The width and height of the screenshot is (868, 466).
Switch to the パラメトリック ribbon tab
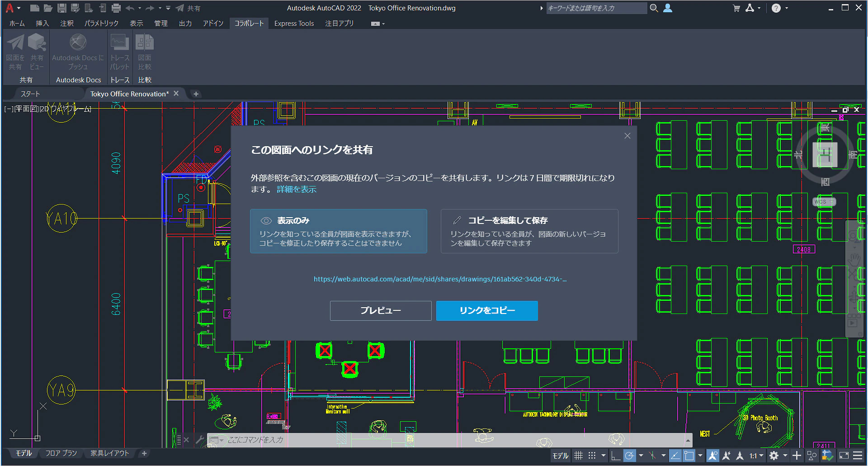coord(101,24)
